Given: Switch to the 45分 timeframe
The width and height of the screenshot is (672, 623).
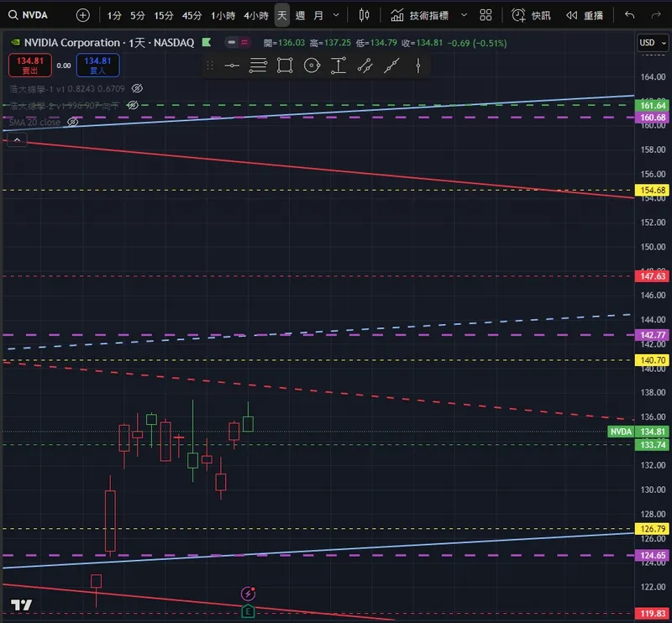Looking at the screenshot, I should 192,16.
